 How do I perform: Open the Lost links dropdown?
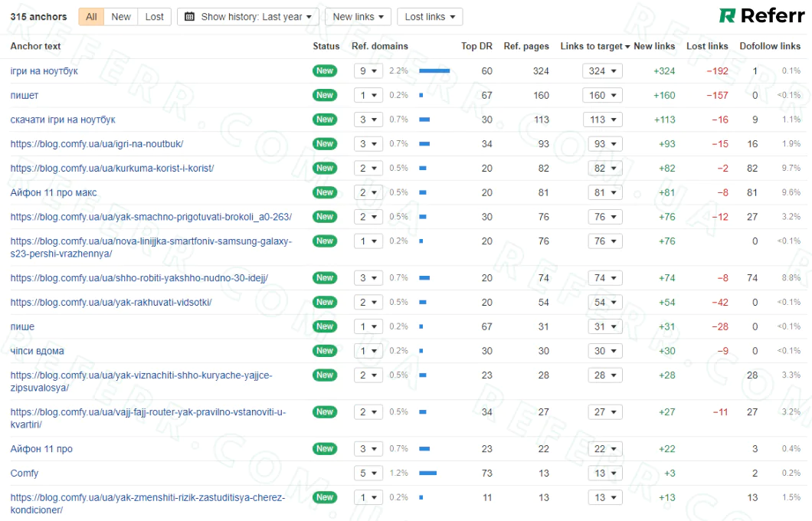[x=429, y=17]
